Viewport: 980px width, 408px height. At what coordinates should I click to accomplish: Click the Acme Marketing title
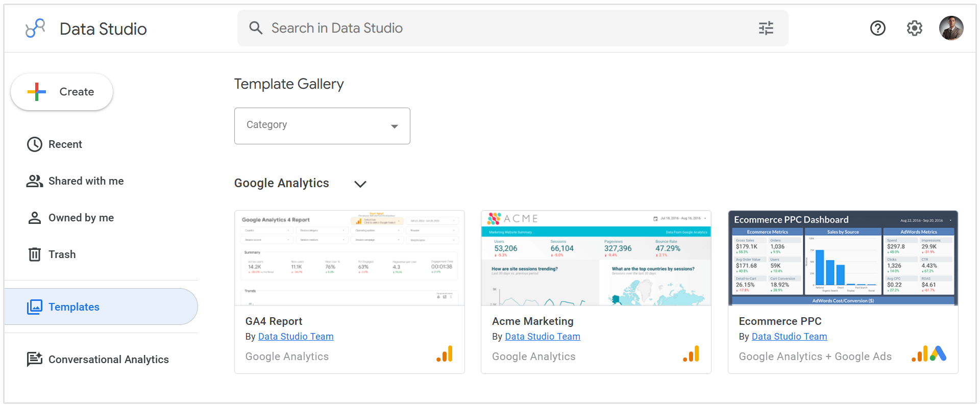533,321
